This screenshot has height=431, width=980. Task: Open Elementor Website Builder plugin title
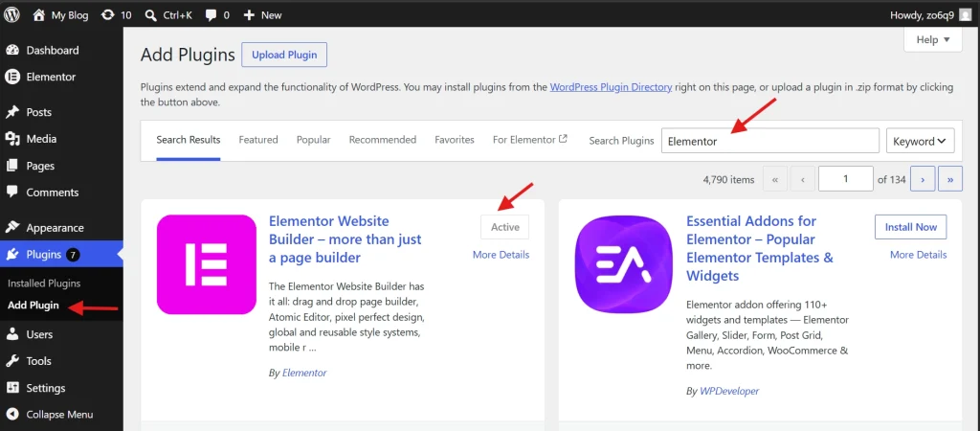(x=345, y=238)
